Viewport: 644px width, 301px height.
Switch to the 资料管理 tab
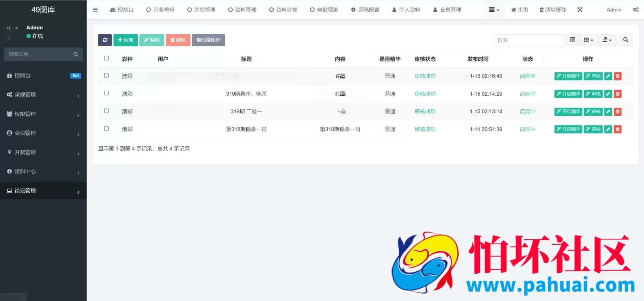pyautogui.click(x=242, y=10)
